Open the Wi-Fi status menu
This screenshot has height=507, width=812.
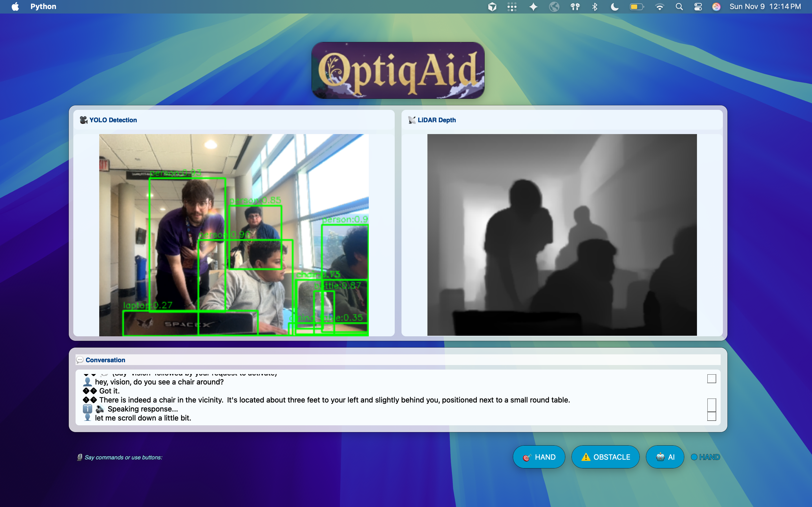point(659,7)
